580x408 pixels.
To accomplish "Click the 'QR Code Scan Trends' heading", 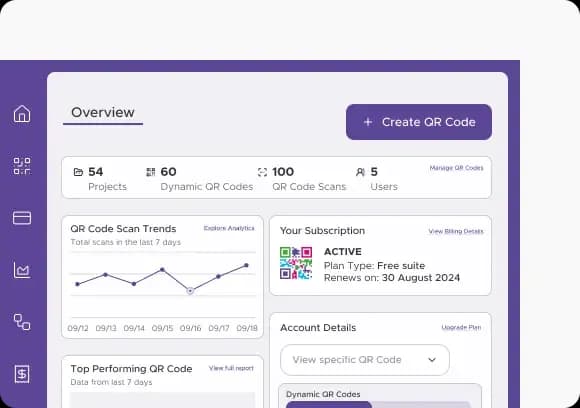I will click(123, 229).
